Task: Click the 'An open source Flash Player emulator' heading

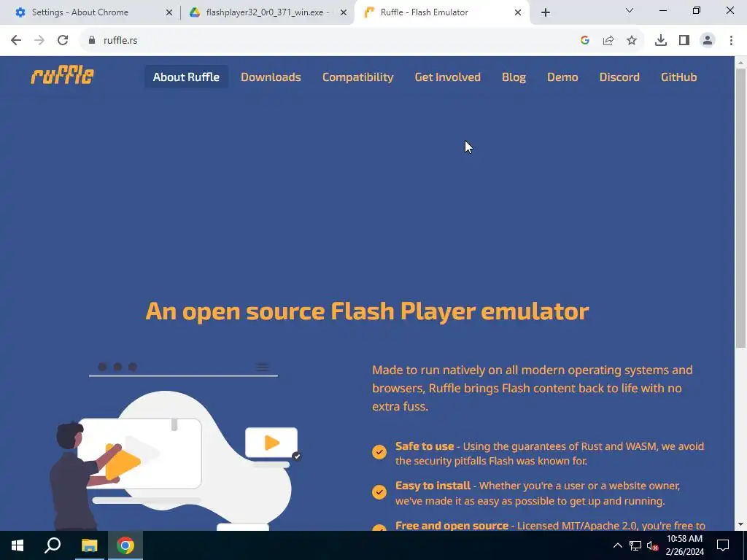Action: click(x=367, y=311)
